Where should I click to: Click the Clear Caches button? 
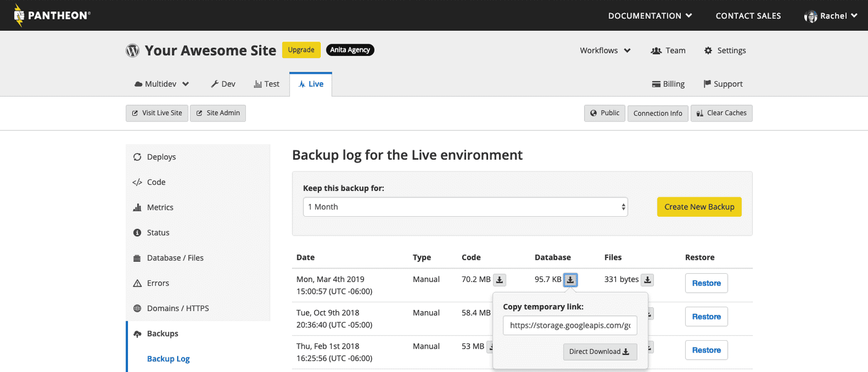tap(722, 113)
